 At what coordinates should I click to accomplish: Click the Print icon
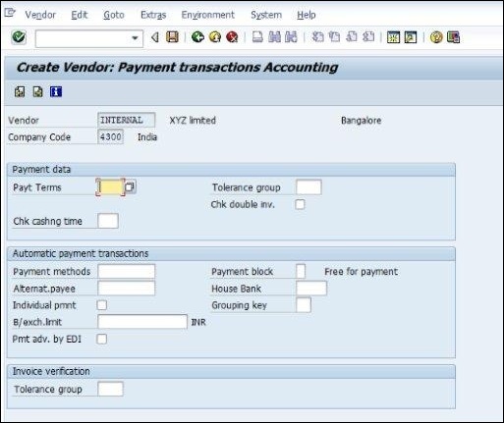[x=257, y=37]
